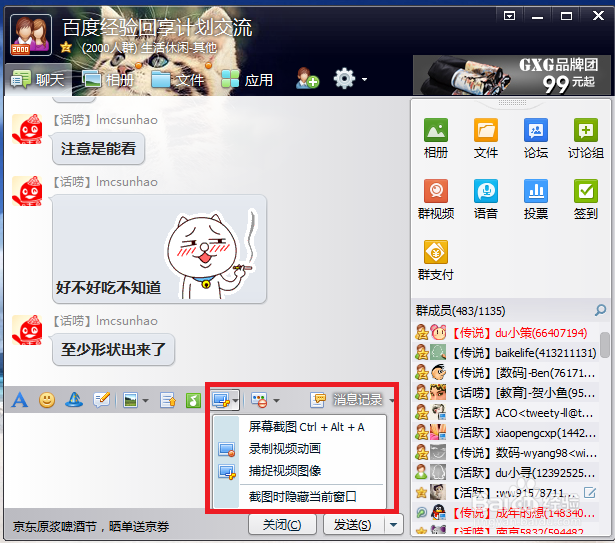Image resolution: width=615 pixels, height=543 pixels.
Task: Select 捕捉视频图像 menu entry
Action: pos(285,470)
